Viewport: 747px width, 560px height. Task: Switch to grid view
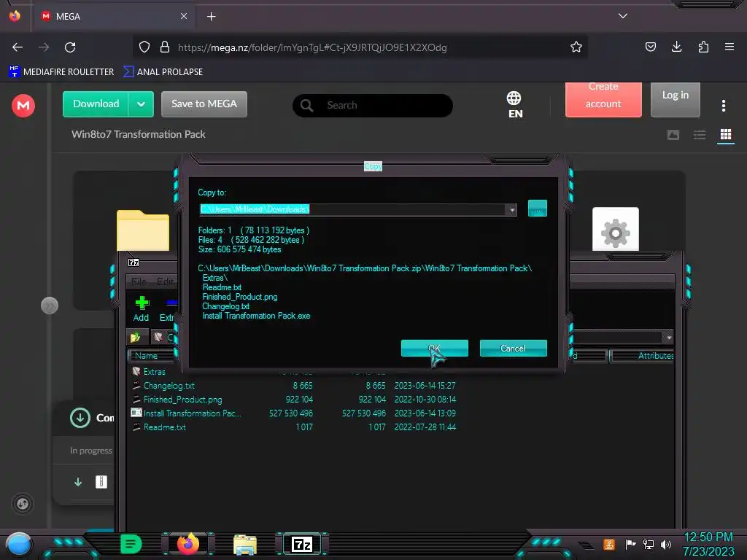click(726, 135)
